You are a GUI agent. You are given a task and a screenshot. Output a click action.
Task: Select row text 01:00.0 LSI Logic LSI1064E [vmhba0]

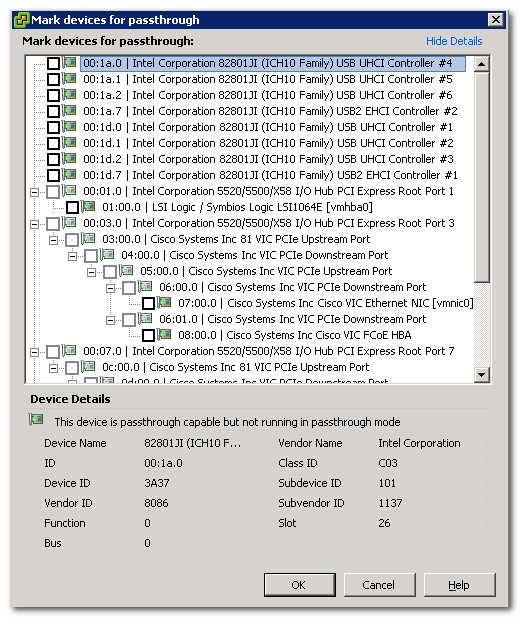tap(237, 207)
